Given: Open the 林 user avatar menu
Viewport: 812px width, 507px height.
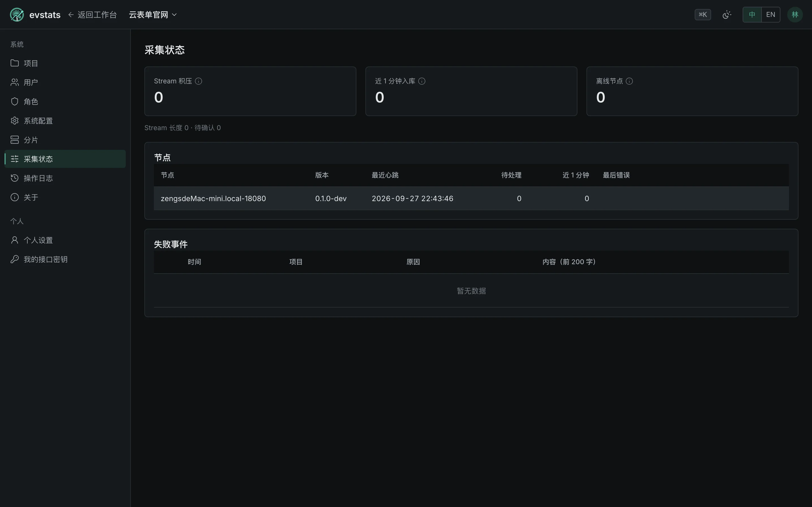Looking at the screenshot, I should point(795,15).
